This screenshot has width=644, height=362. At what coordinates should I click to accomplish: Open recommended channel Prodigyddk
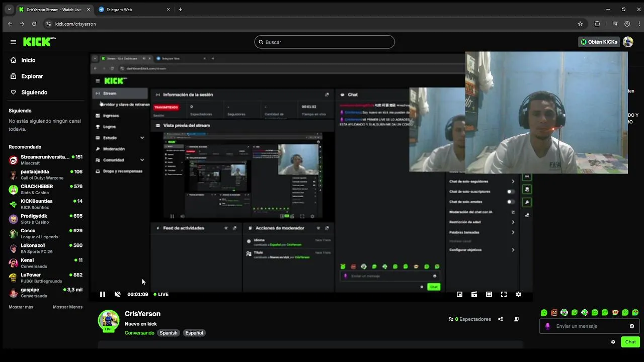(x=45, y=219)
